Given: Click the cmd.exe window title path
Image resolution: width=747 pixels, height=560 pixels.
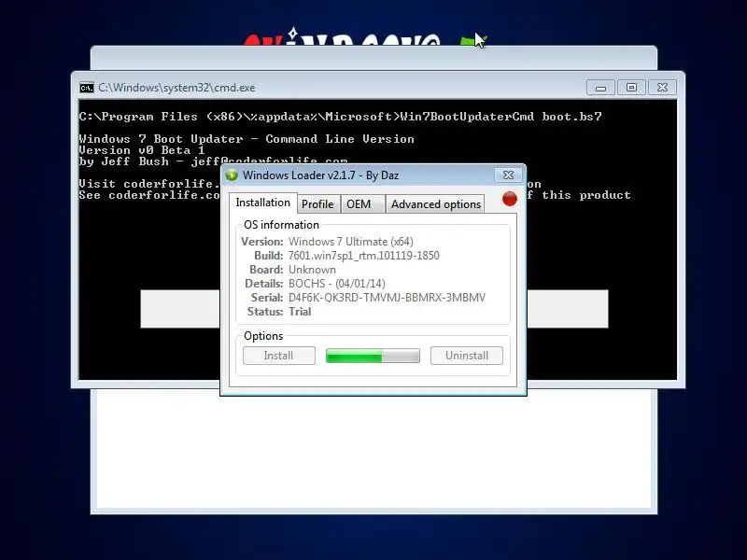Looking at the screenshot, I should (x=176, y=88).
